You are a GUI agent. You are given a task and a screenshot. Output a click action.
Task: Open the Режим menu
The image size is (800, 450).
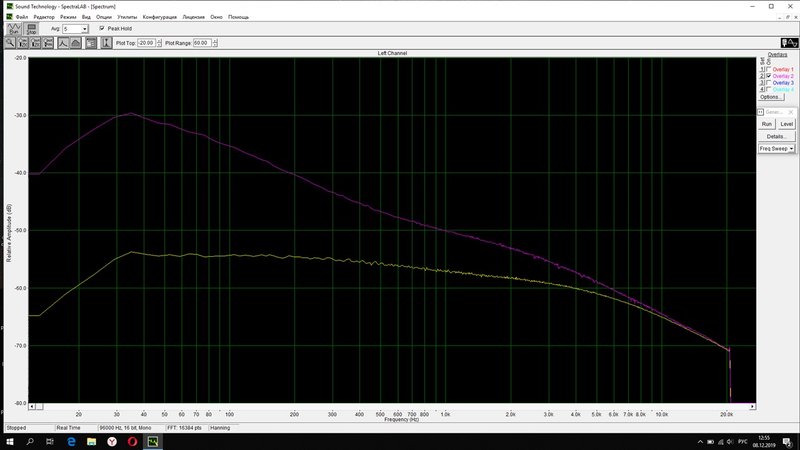coord(68,17)
